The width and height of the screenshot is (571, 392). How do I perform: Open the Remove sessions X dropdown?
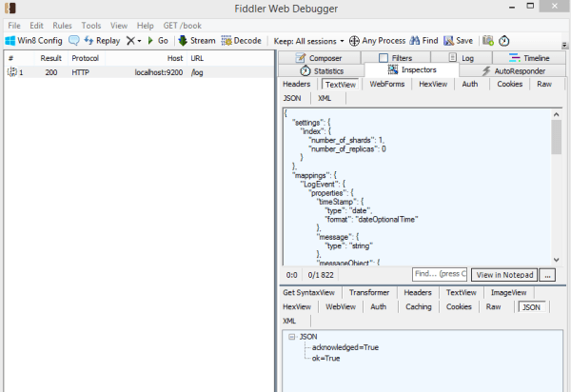pos(134,41)
